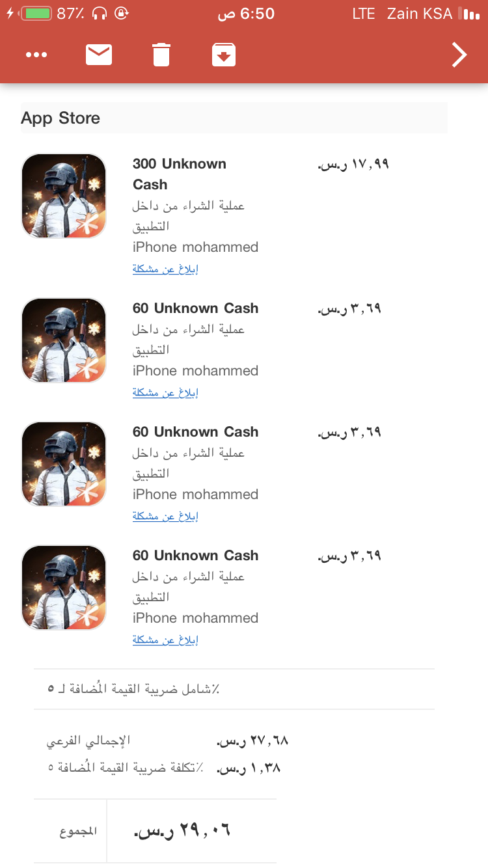
Task: Tap the second 60 Unknown Cash game icon
Action: 64,464
